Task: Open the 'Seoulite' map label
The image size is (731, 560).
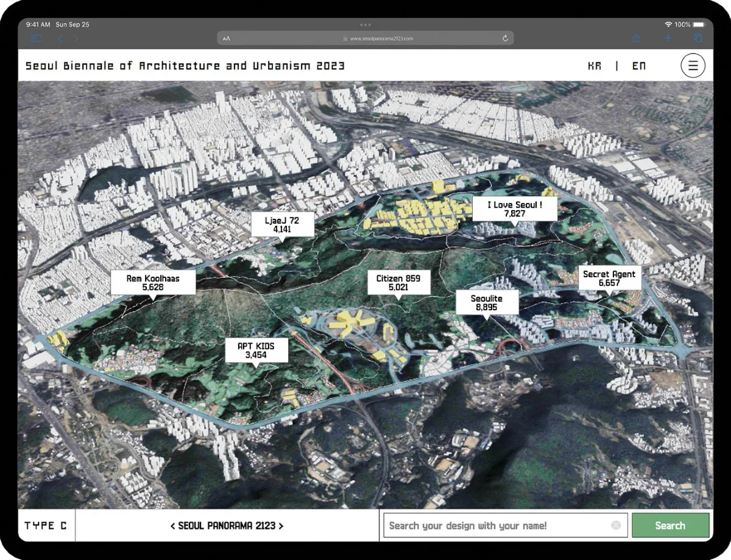Action: click(487, 303)
